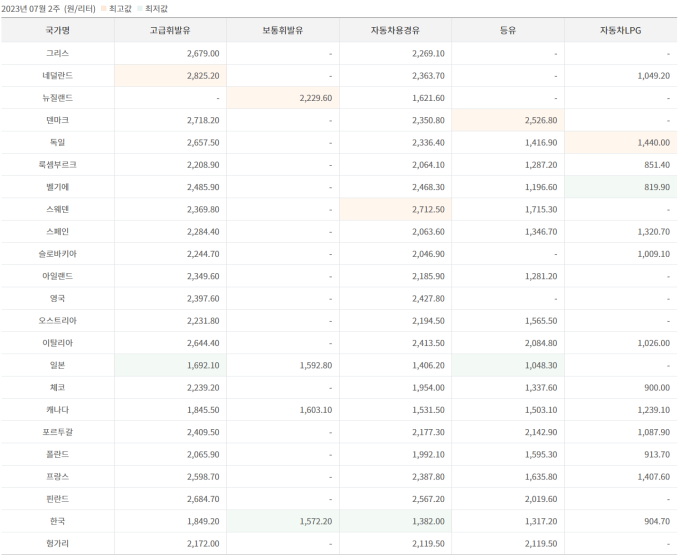Select the 뉴질랜드 country row label
Image resolution: width=680 pixels, height=557 pixels.
tap(57, 98)
